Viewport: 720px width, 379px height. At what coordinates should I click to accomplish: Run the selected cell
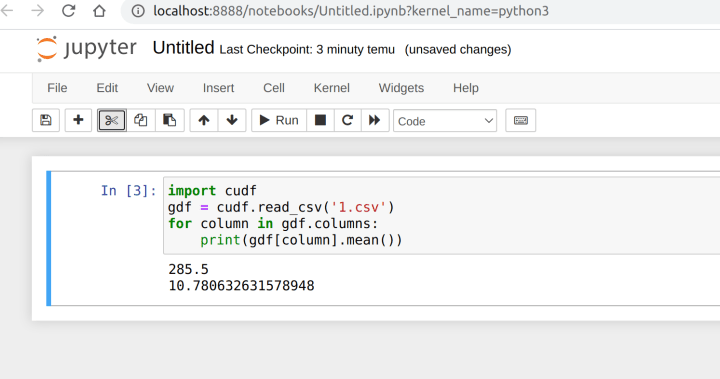[279, 120]
